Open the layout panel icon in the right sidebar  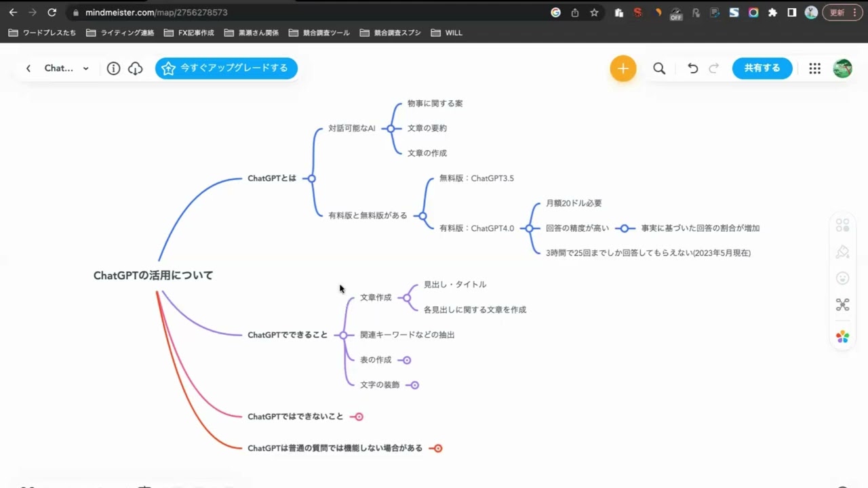[x=842, y=225]
